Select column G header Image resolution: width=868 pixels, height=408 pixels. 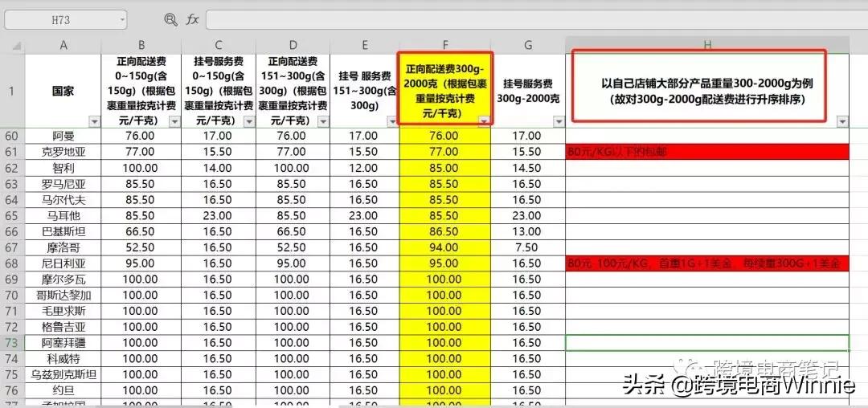[527, 45]
